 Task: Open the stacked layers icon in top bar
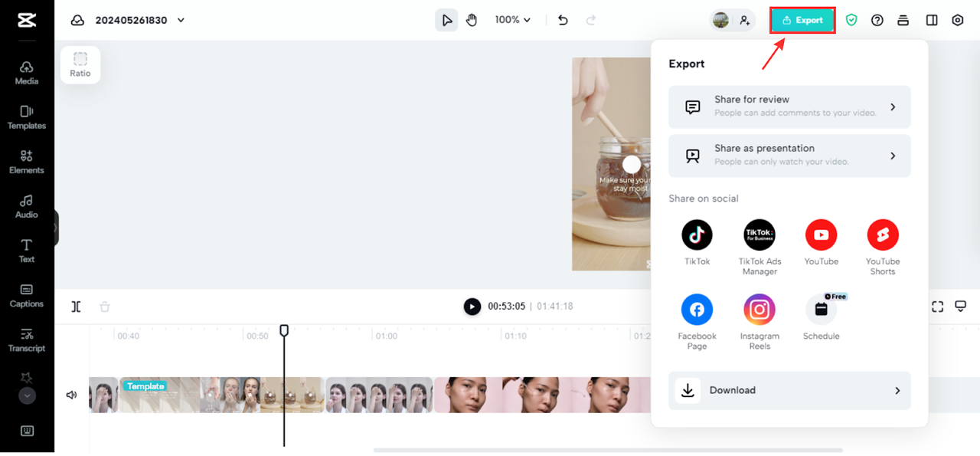click(903, 20)
